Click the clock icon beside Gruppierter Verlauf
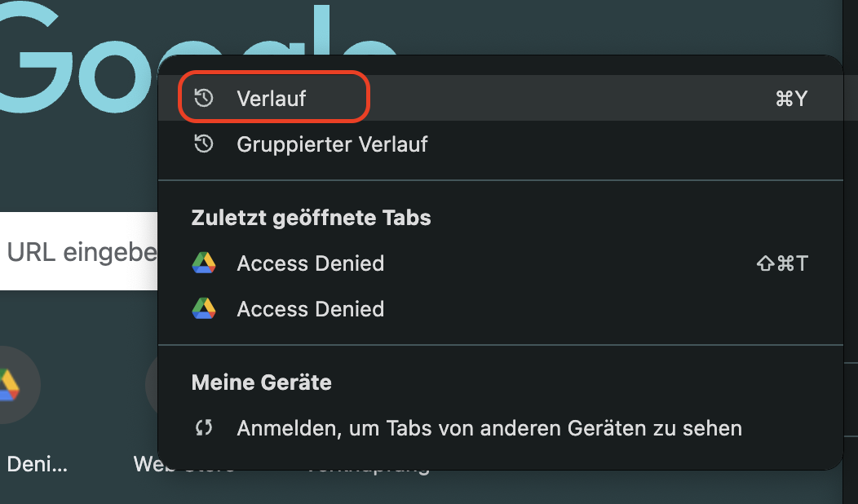Viewport: 858px width, 504px height. (x=204, y=144)
